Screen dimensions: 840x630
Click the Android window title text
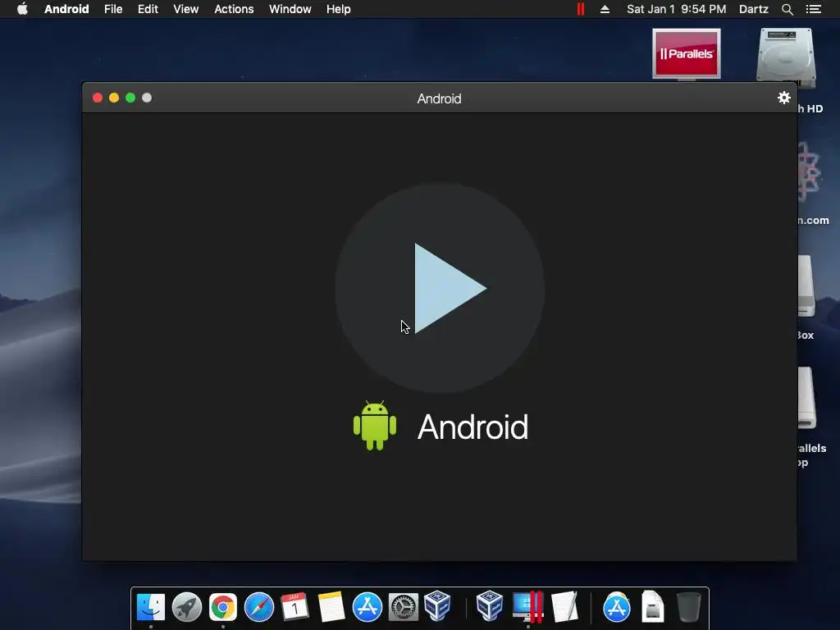440,98
